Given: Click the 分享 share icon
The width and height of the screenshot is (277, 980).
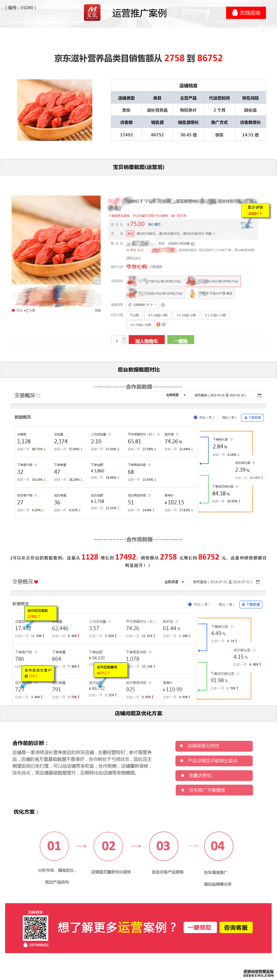Looking at the screenshot, I should (x=26, y=311).
